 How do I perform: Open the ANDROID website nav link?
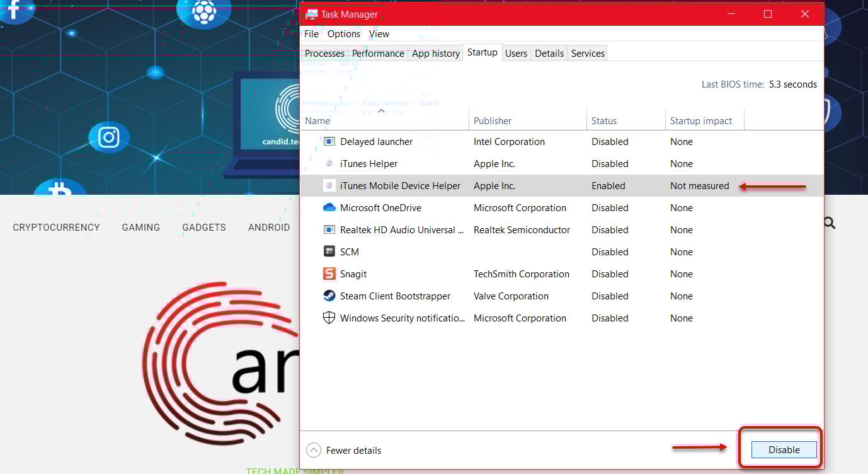(x=269, y=228)
